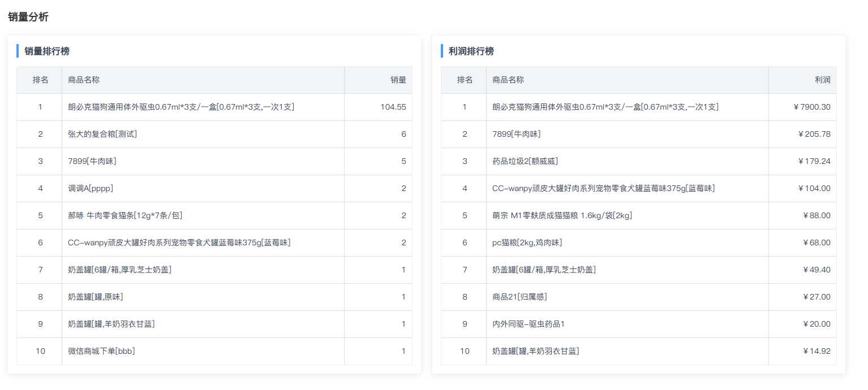The width and height of the screenshot is (868, 390).
Task: Click the 利润 column header
Action: [823, 80]
